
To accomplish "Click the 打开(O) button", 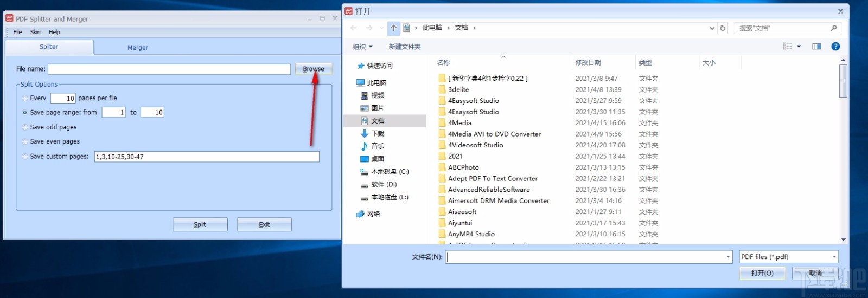I will point(762,273).
